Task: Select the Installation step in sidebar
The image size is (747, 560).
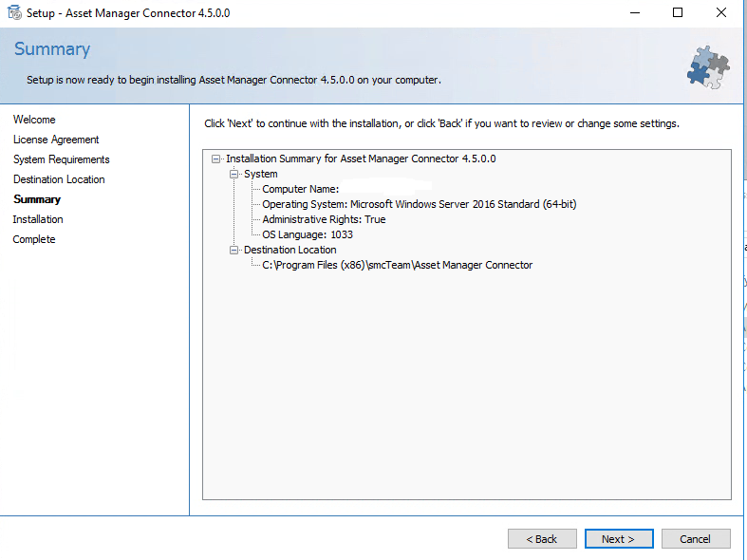Action: [x=38, y=219]
